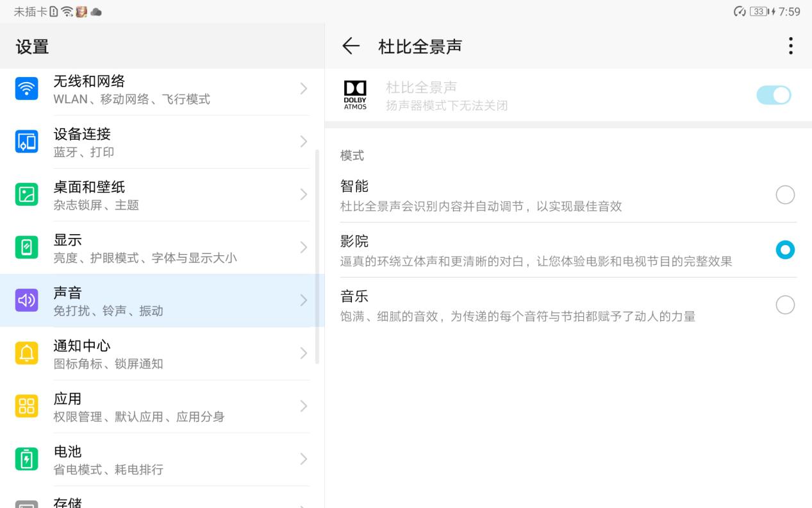
Task: Open the three-dot overflow menu
Action: click(790, 46)
